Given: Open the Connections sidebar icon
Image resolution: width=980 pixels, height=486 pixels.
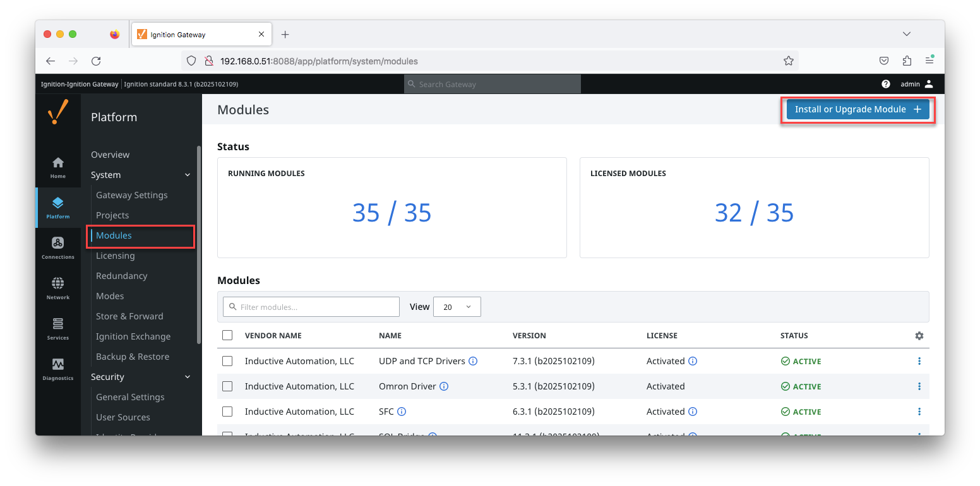Looking at the screenshot, I should tap(58, 247).
